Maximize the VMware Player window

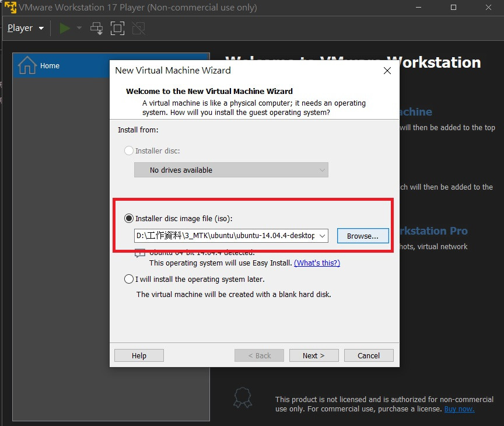(x=453, y=8)
